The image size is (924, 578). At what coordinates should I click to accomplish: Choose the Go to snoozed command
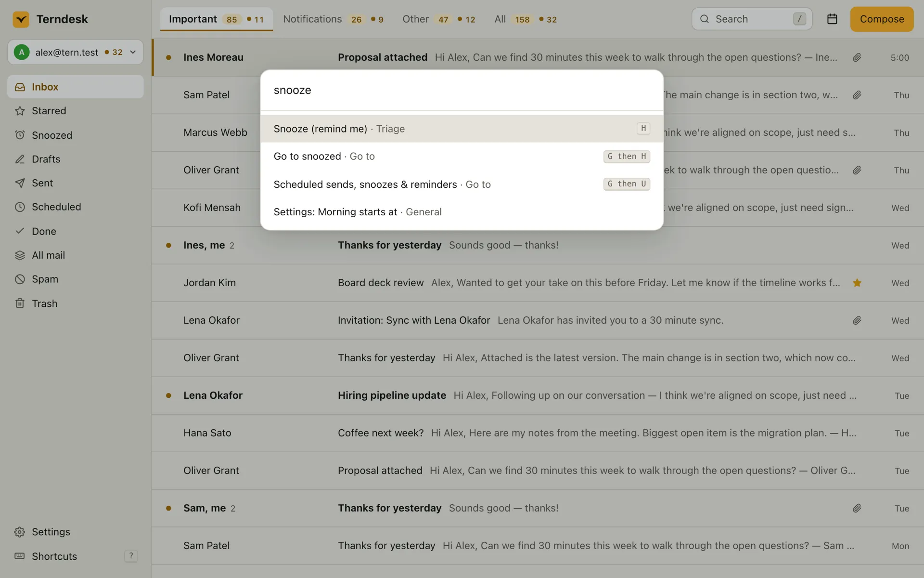click(462, 157)
